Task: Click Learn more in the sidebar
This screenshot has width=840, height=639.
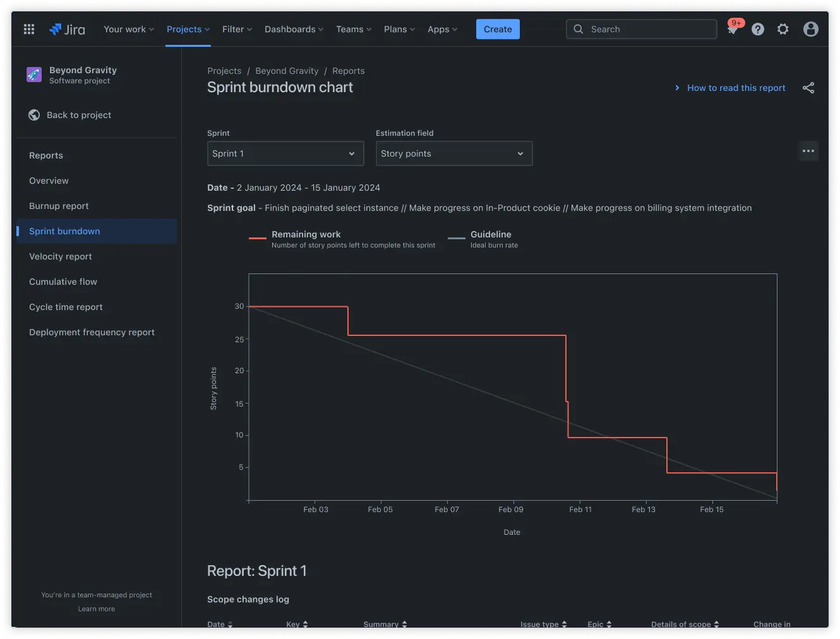Action: [97, 609]
